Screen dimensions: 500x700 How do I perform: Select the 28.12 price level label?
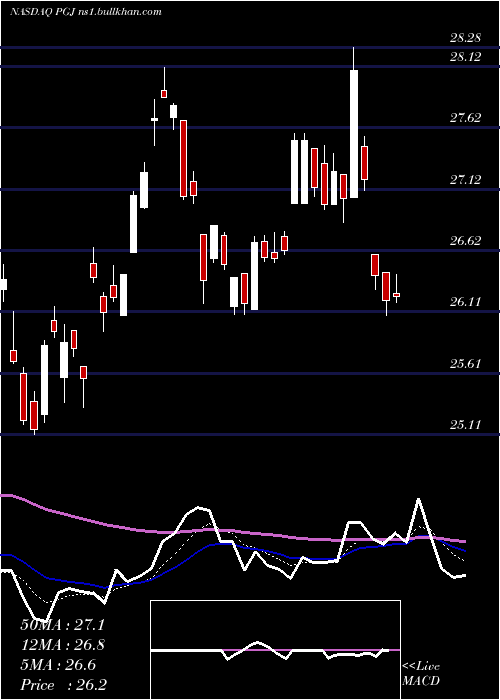point(465,57)
